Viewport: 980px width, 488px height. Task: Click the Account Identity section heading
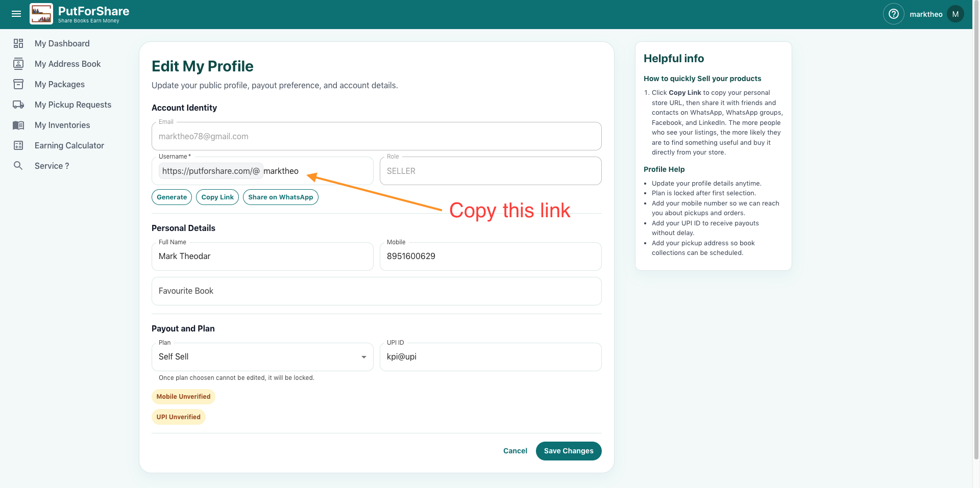184,108
